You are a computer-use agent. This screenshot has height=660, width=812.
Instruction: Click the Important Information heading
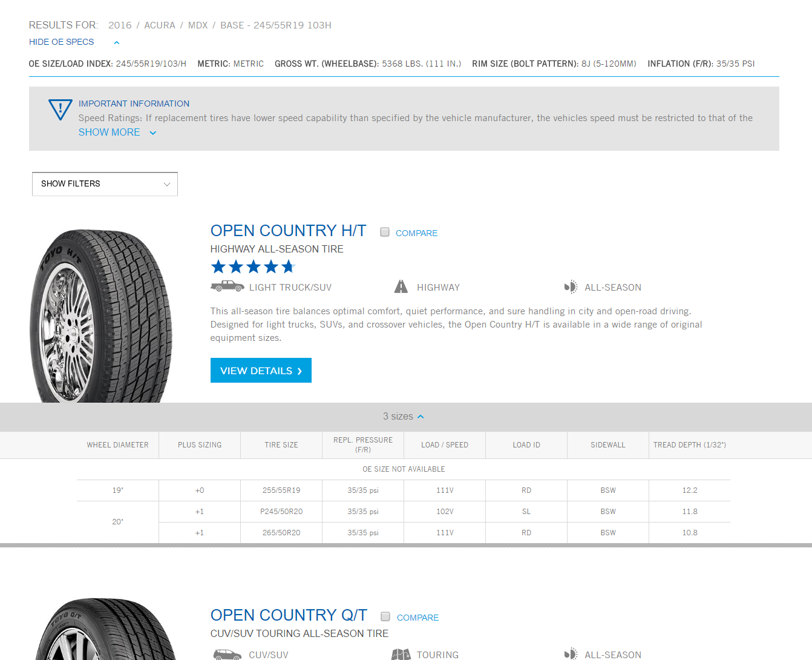point(134,104)
